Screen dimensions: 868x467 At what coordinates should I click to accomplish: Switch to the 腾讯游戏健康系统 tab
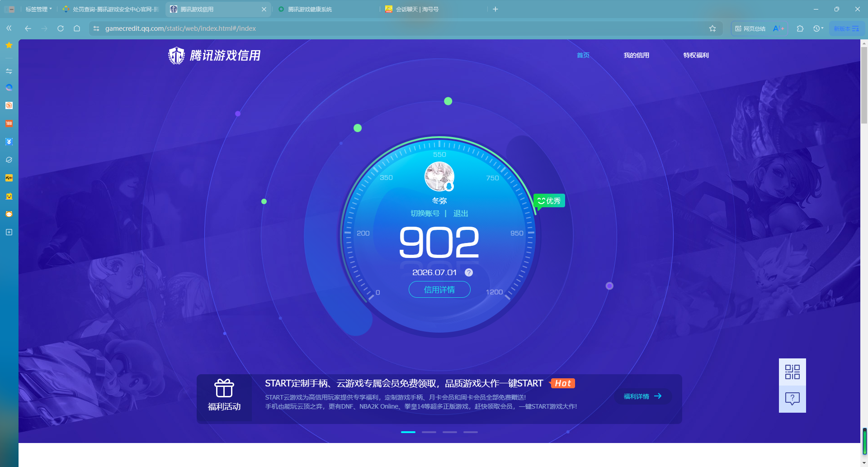[310, 9]
